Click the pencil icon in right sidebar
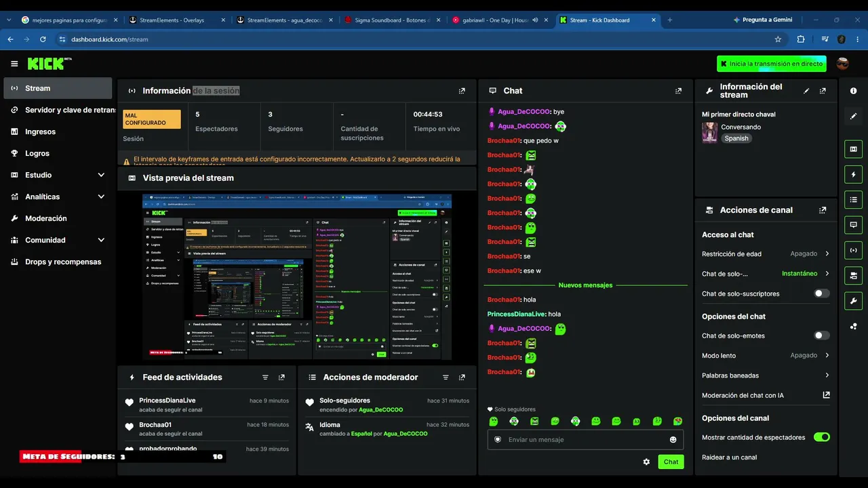868x488 pixels. [853, 117]
